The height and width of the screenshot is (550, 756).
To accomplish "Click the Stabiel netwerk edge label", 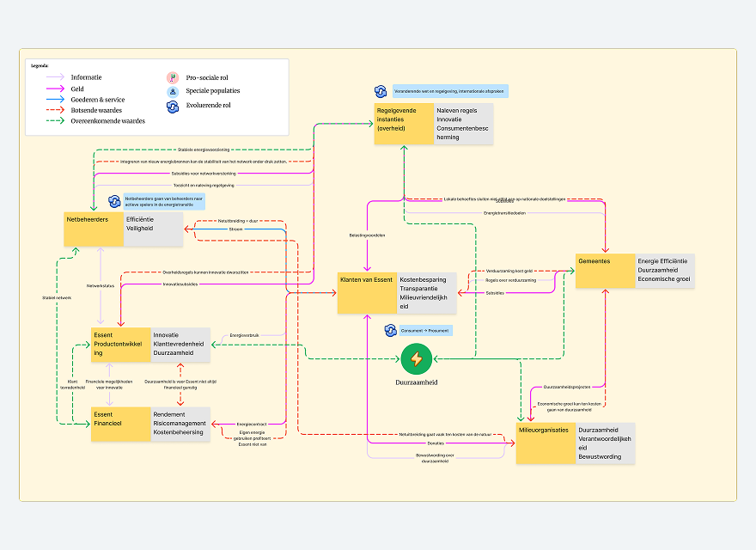I will 57,297.
